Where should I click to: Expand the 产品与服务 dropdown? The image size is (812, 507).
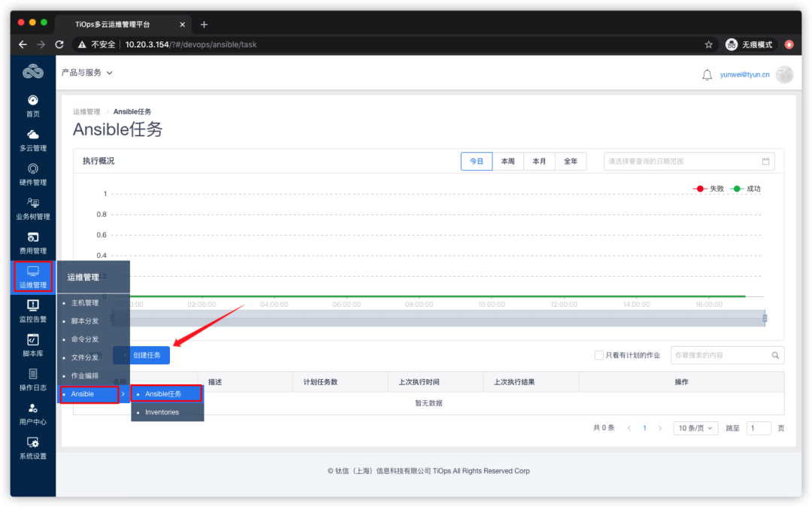(x=85, y=74)
